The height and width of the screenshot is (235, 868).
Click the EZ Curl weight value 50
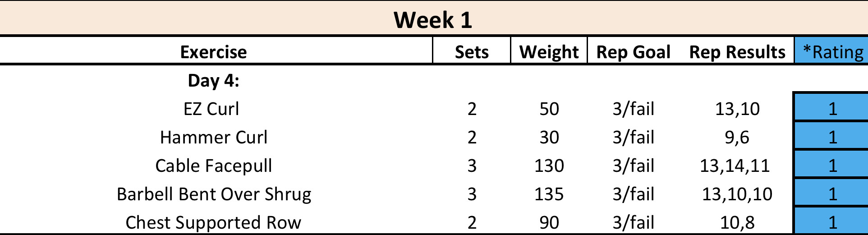point(549,109)
